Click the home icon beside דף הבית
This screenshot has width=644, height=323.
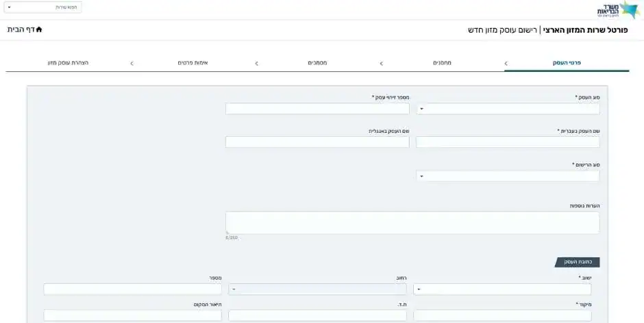(39, 29)
